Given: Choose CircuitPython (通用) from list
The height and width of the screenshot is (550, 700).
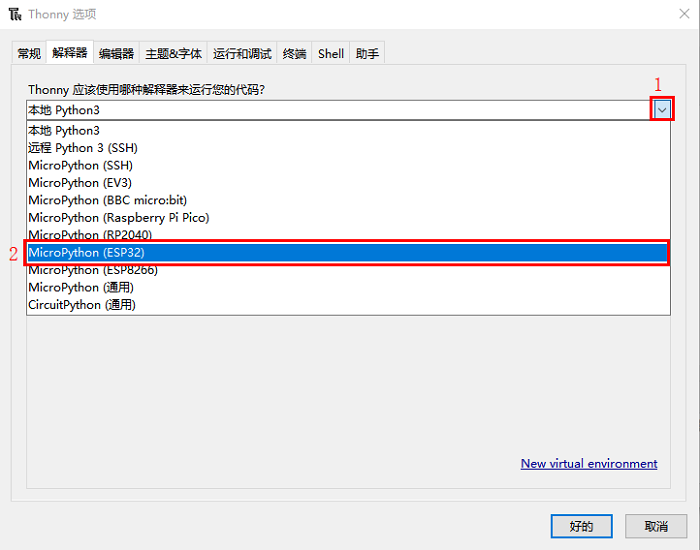Looking at the screenshot, I should pyautogui.click(x=82, y=305).
